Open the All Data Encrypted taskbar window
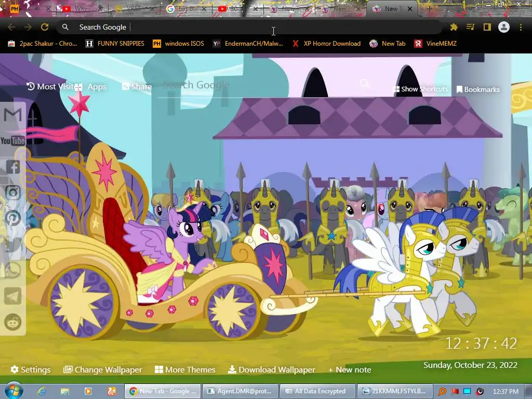 317,391
